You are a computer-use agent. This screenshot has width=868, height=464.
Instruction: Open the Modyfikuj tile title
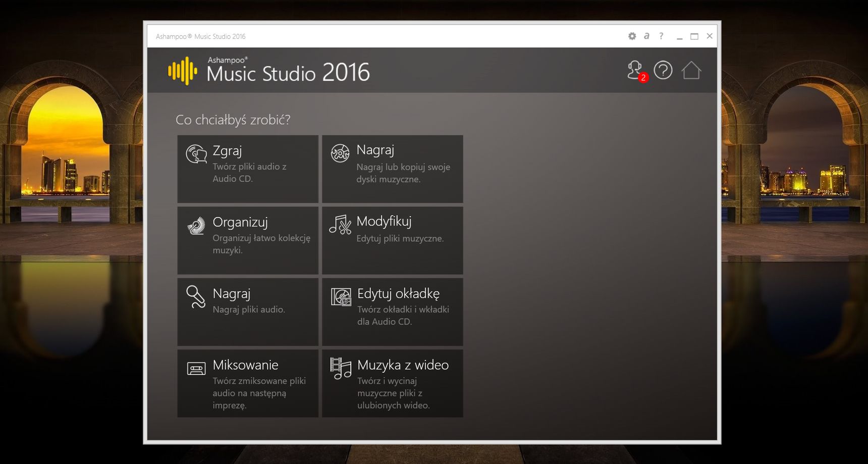(x=384, y=221)
